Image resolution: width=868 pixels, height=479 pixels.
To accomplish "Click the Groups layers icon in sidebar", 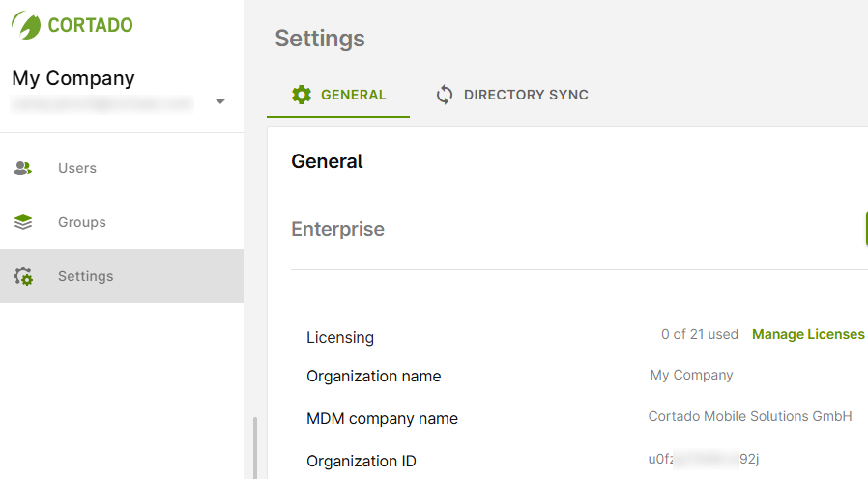I will [x=23, y=222].
